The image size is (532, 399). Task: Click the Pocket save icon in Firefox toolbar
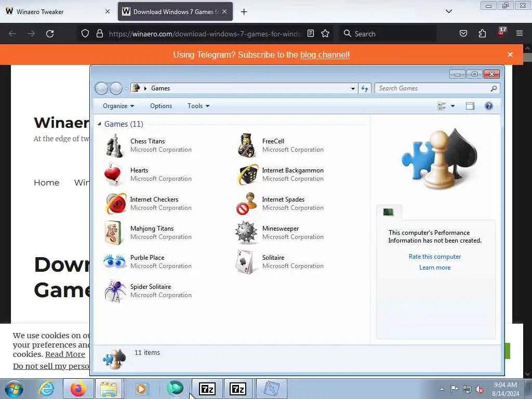coord(463,33)
